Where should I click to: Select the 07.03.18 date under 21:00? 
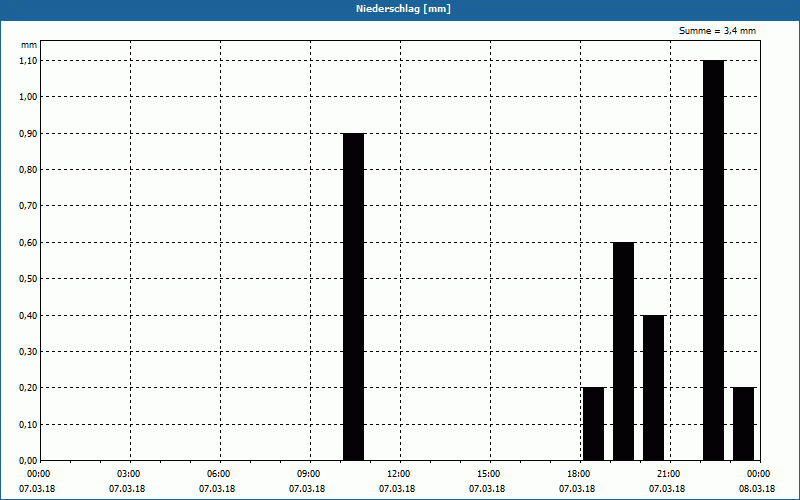[x=667, y=489]
